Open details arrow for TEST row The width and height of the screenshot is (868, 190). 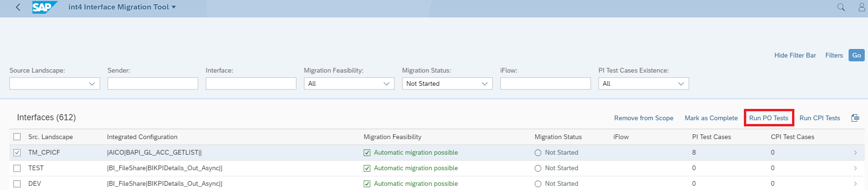[x=855, y=168]
